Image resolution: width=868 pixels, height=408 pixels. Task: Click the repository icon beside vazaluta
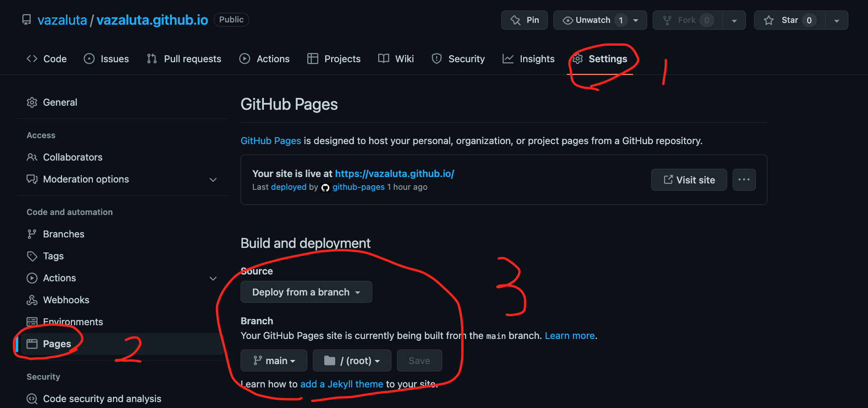27,20
